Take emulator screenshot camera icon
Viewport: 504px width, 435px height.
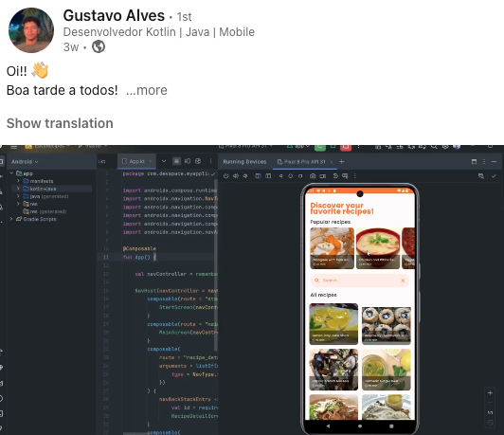[x=313, y=176]
